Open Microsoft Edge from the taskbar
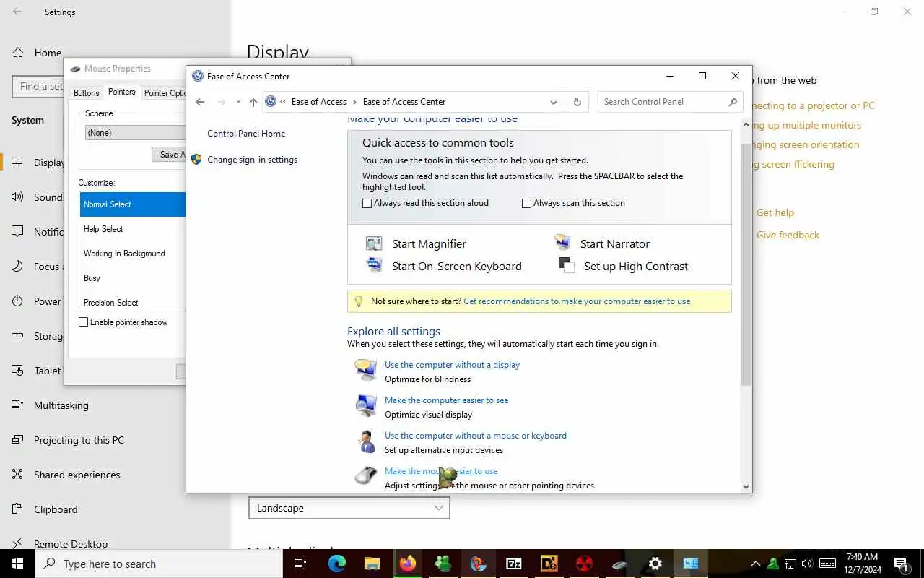 (x=337, y=564)
